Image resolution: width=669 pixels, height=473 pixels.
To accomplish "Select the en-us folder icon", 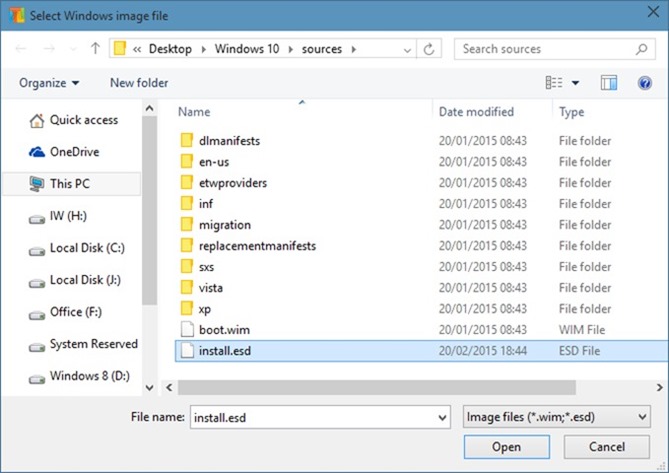I will [x=186, y=161].
